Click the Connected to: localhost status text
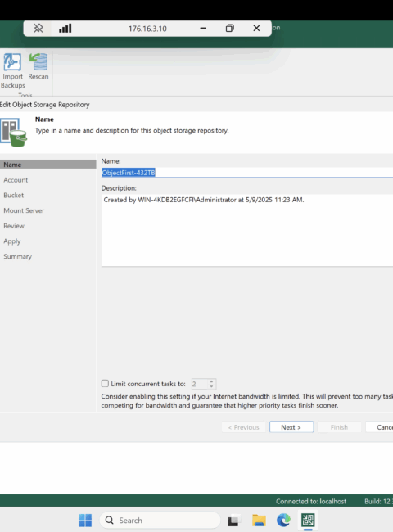393x532 pixels. [x=311, y=502]
